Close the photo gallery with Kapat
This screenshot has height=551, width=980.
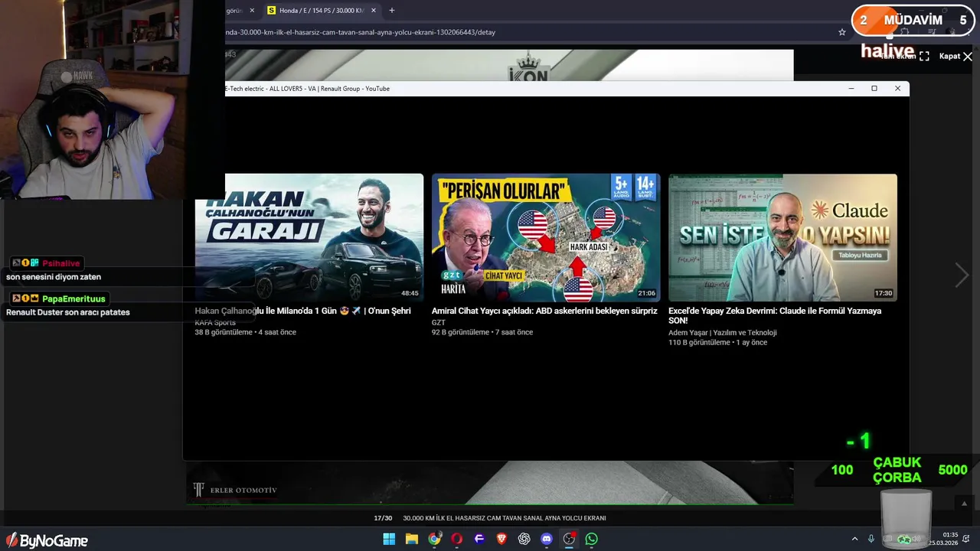955,56
